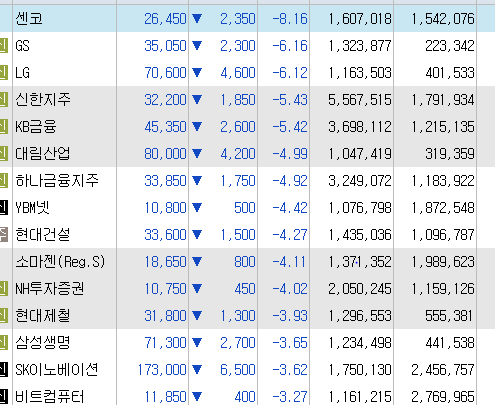The height and width of the screenshot is (405, 495).
Task: Select the 소마젠(Reg.S) stock name
Action: pyautogui.click(x=60, y=262)
